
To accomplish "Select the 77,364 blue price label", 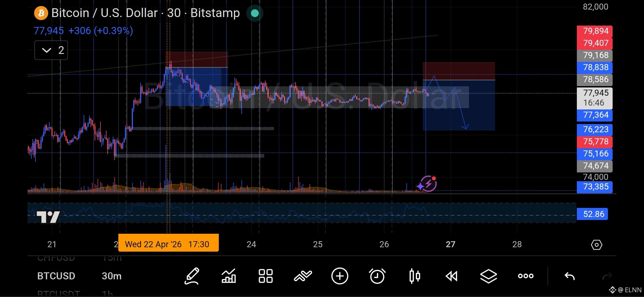I will pyautogui.click(x=595, y=115).
